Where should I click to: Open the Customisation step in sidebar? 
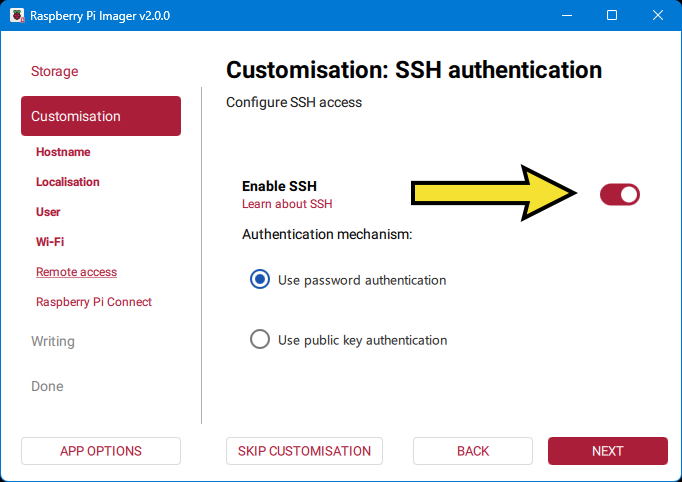[x=100, y=116]
